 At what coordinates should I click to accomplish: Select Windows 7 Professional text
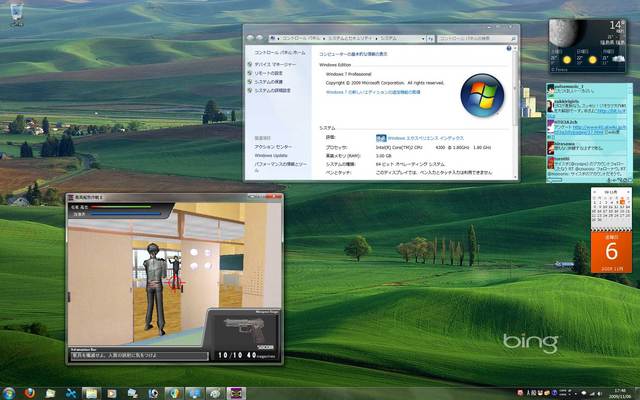[x=348, y=74]
